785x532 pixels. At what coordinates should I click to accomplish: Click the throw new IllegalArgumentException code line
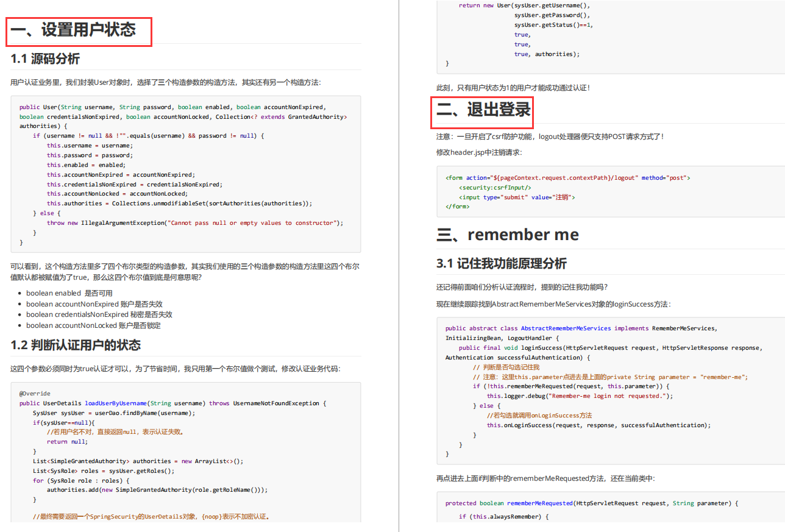coord(195,223)
